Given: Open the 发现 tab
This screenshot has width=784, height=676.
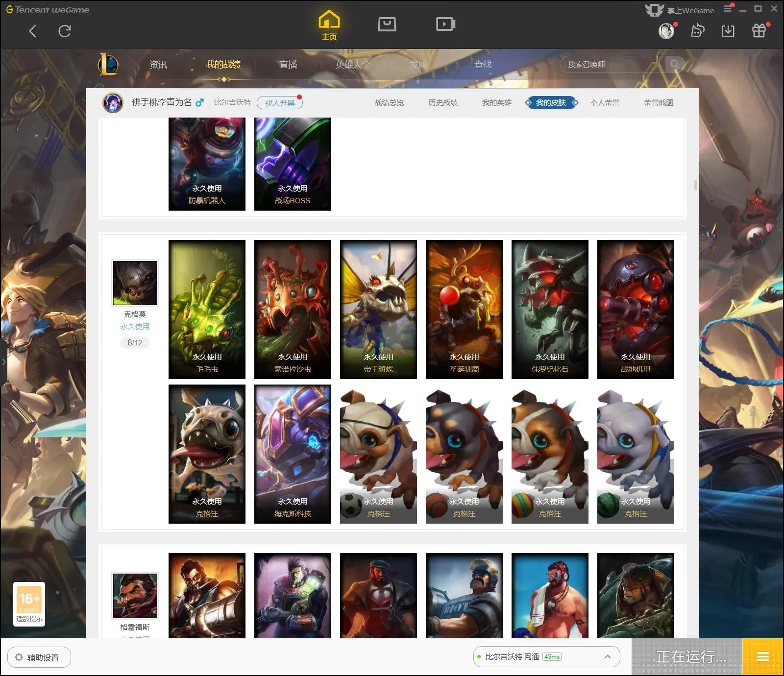Looking at the screenshot, I should coord(418,64).
